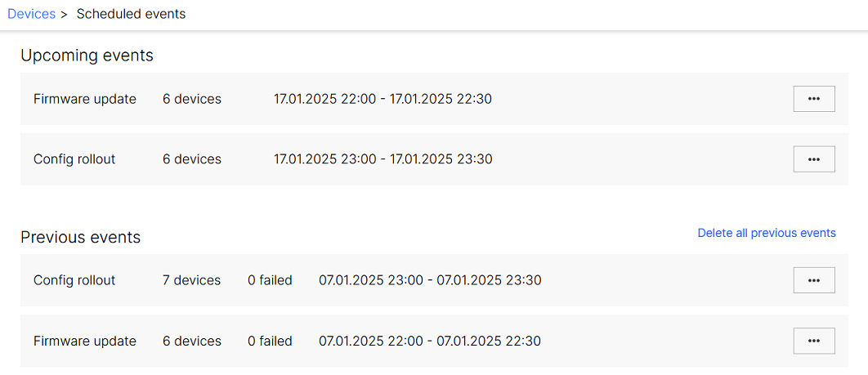Click 0 failed on previous Config rollout

pos(270,280)
